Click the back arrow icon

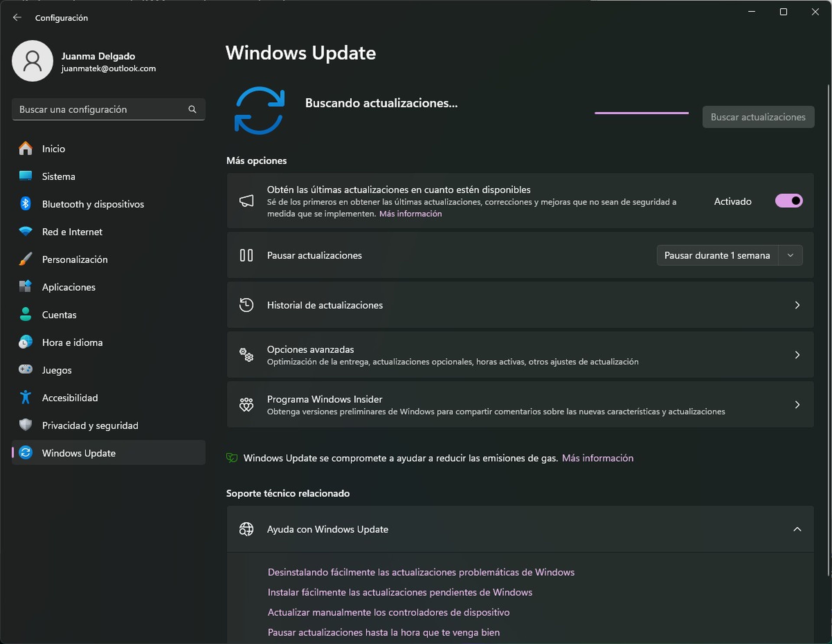(x=17, y=18)
